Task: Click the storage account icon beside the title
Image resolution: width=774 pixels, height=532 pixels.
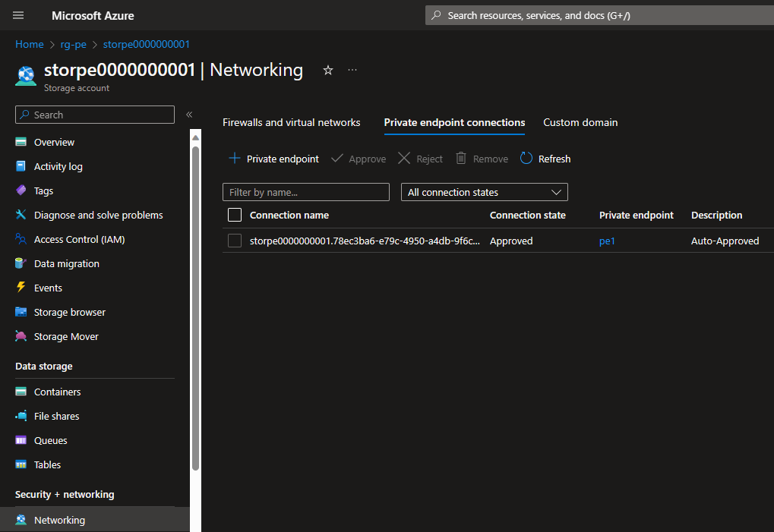Action: [x=26, y=76]
